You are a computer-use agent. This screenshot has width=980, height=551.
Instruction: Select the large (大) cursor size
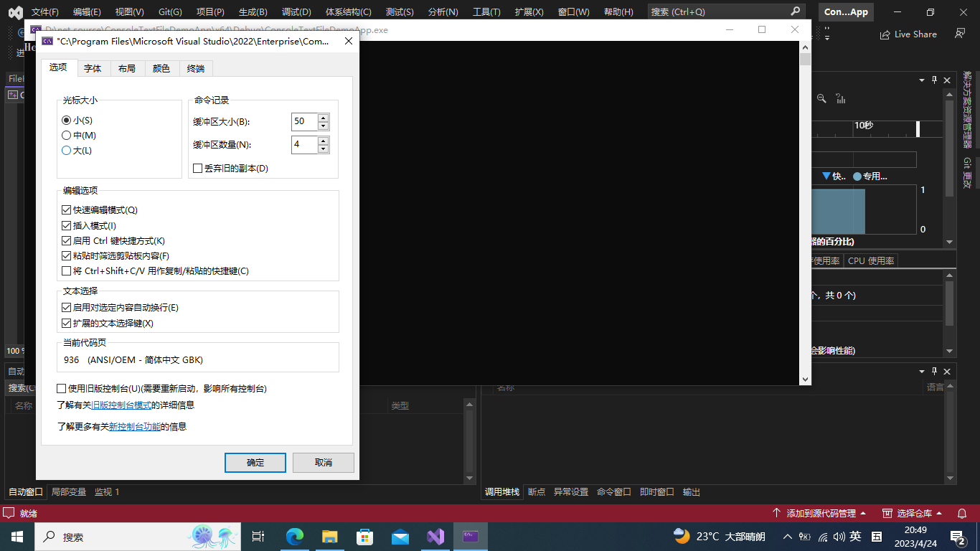tap(67, 151)
